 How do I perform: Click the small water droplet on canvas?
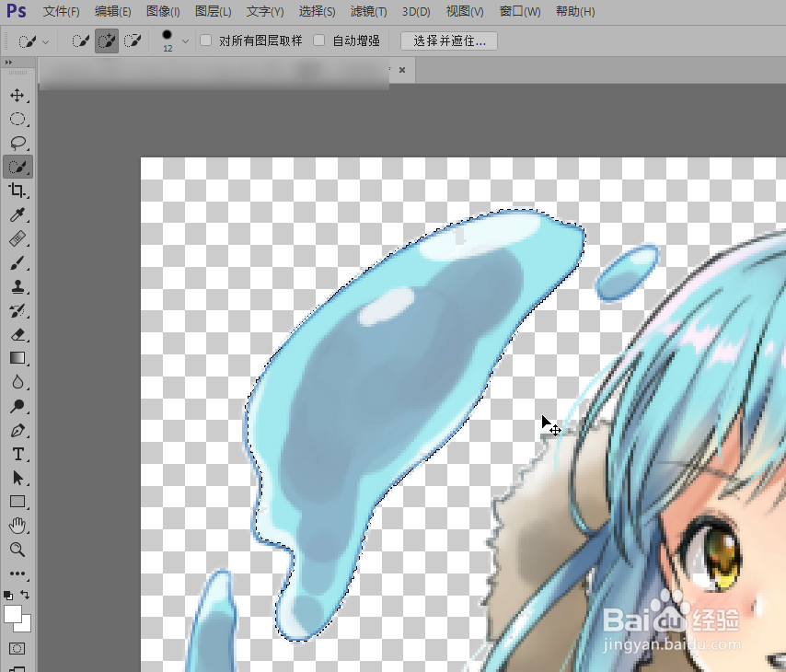pyautogui.click(x=627, y=272)
